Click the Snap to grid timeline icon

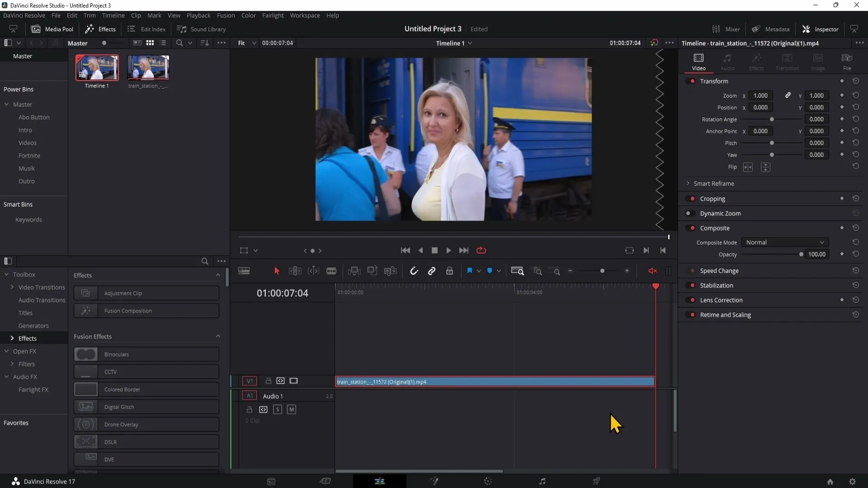coord(414,271)
